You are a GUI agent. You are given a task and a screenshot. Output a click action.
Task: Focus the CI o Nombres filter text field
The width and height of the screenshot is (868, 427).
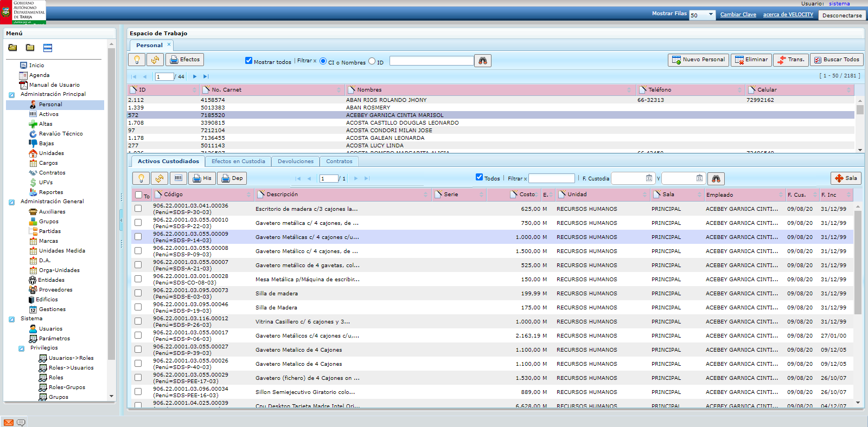[431, 61]
